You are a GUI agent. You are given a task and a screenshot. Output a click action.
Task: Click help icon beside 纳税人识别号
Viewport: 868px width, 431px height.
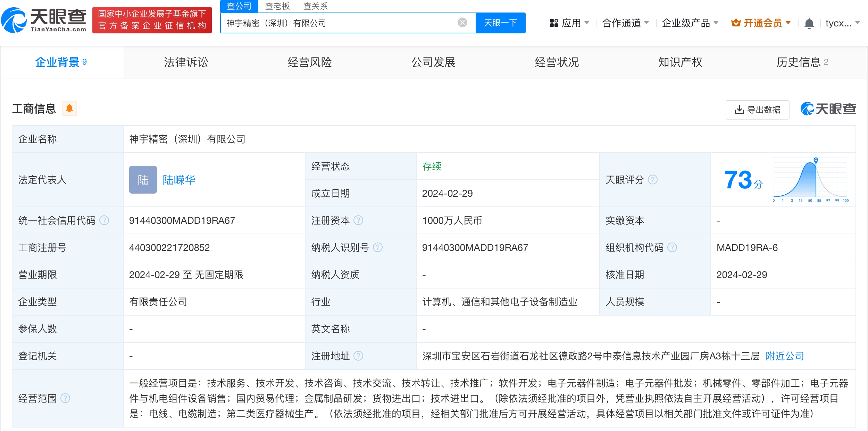pos(378,247)
